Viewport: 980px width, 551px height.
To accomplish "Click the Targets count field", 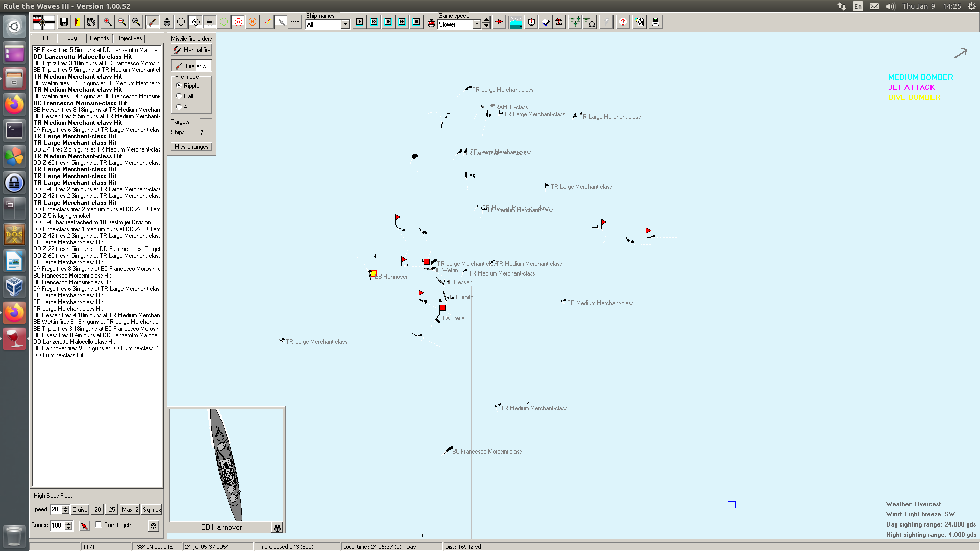I will pyautogui.click(x=205, y=122).
